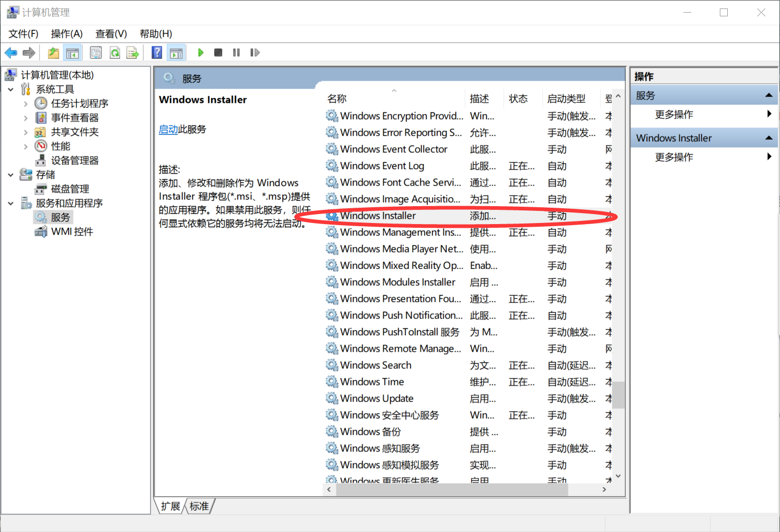
Task: Select WMI 控件 in the tree
Action: point(72,231)
